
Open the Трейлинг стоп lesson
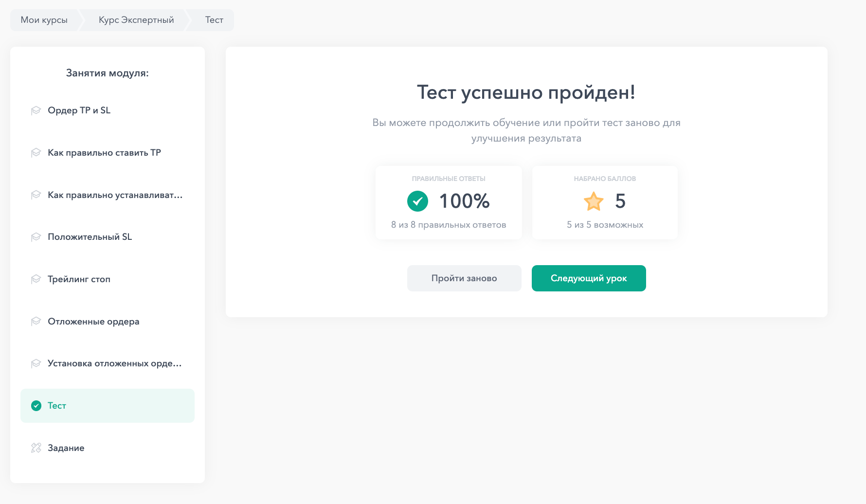tap(79, 279)
